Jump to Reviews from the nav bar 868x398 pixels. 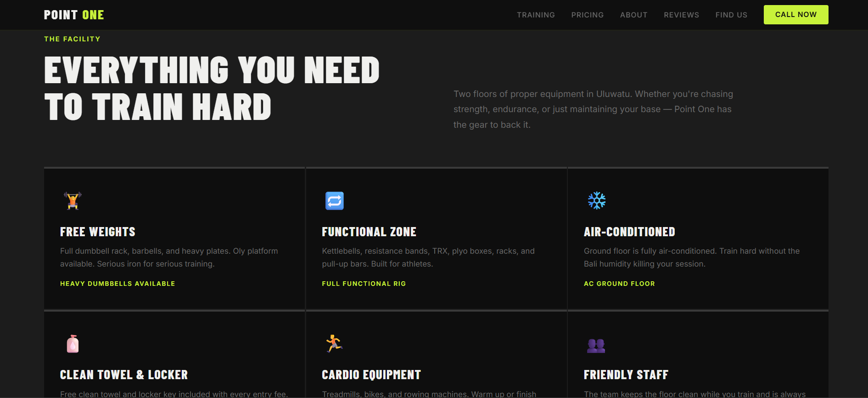coord(682,15)
